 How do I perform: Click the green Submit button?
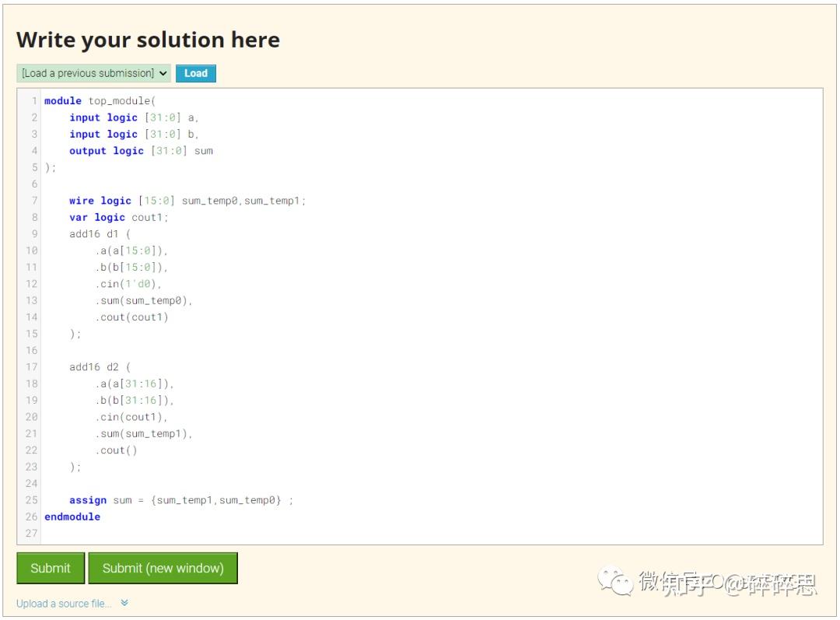click(x=50, y=568)
